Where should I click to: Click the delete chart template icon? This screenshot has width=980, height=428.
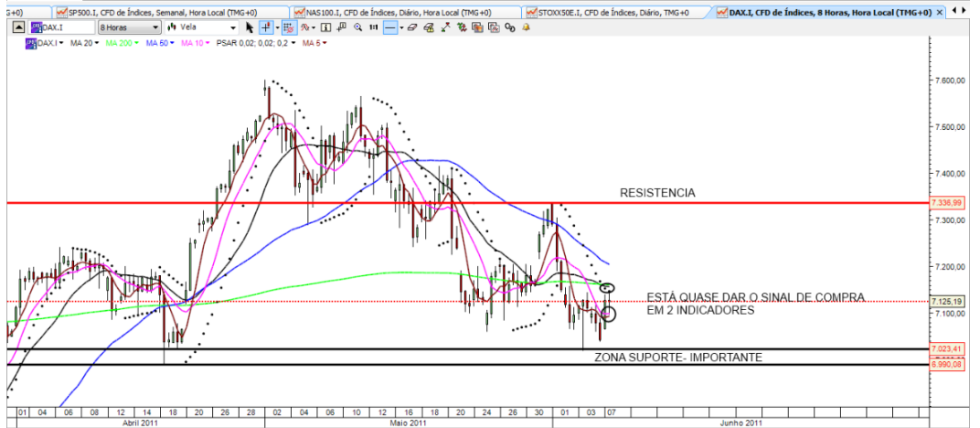[x=494, y=27]
